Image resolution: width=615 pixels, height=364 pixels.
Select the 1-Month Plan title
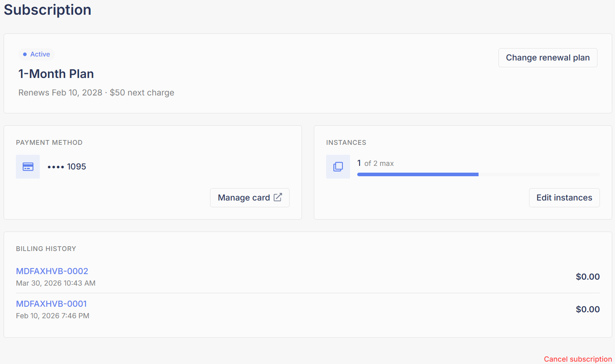(56, 74)
